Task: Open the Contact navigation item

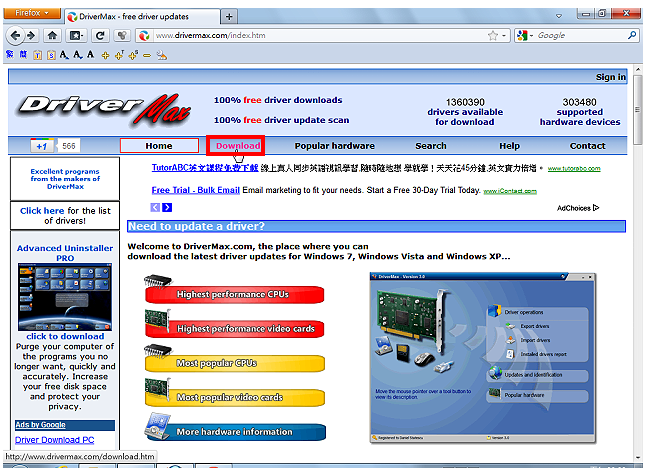Action: 587,146
